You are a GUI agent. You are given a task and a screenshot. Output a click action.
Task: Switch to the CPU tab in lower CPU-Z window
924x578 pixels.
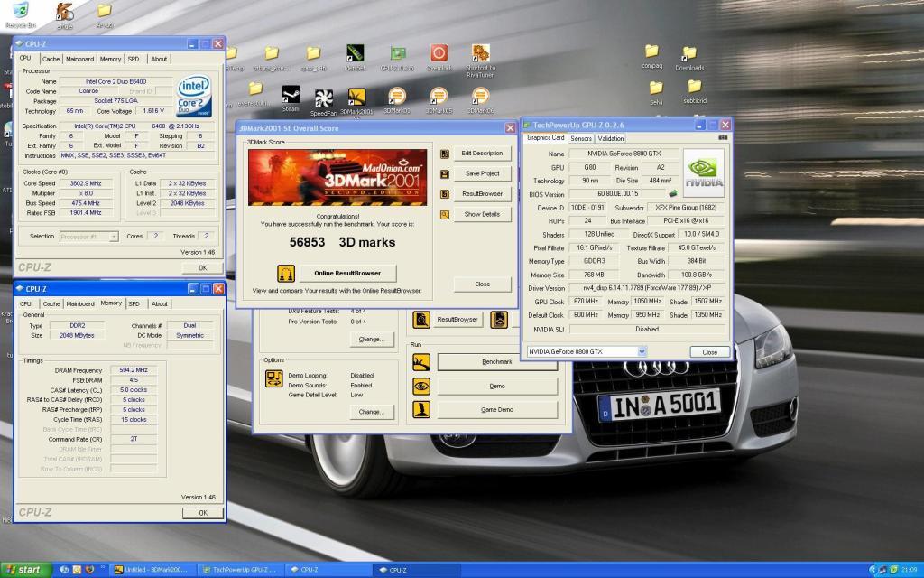click(x=25, y=303)
